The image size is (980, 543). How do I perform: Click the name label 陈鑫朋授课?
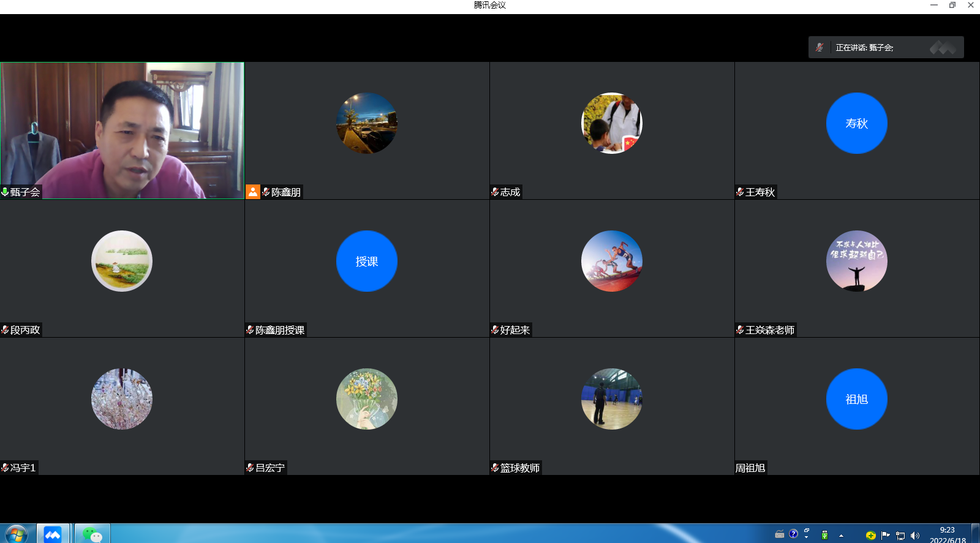280,330
